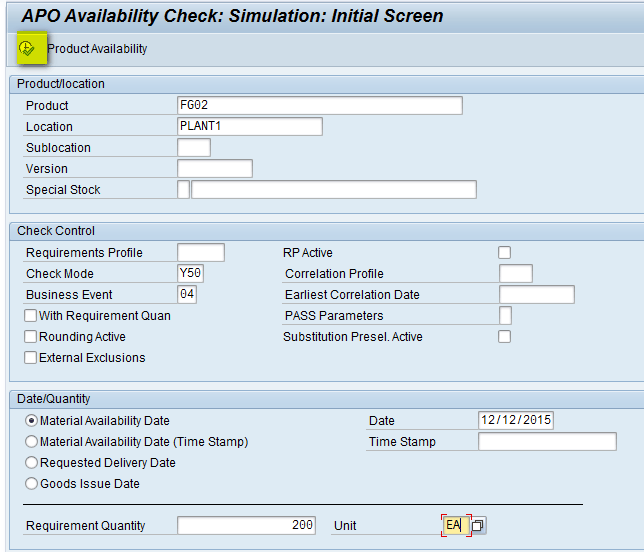Check the External Exclusions checkbox
Screen dimensions: 644x552
tap(30, 357)
